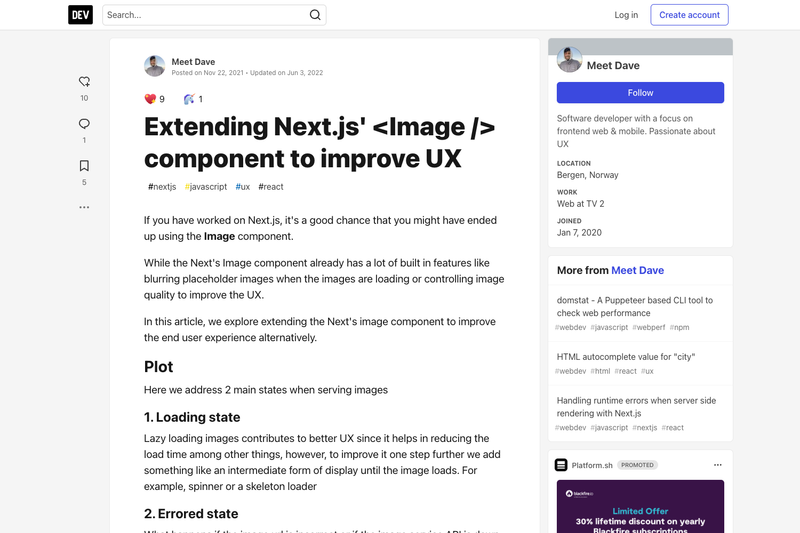Viewport: 800px width, 533px height.
Task: Open the #ux tag under title
Action: (243, 187)
